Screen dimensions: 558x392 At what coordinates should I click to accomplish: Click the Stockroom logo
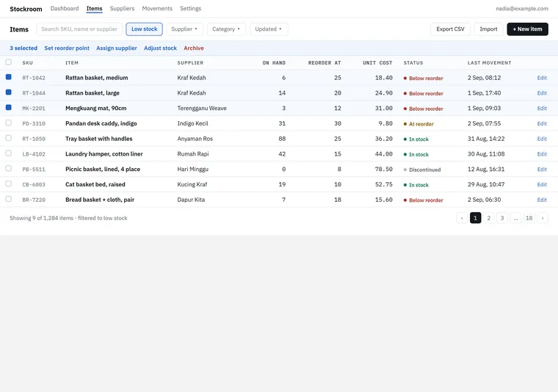(26, 9)
